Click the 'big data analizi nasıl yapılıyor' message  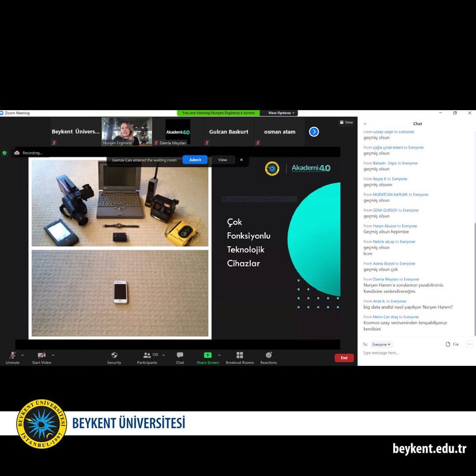pyautogui.click(x=408, y=307)
